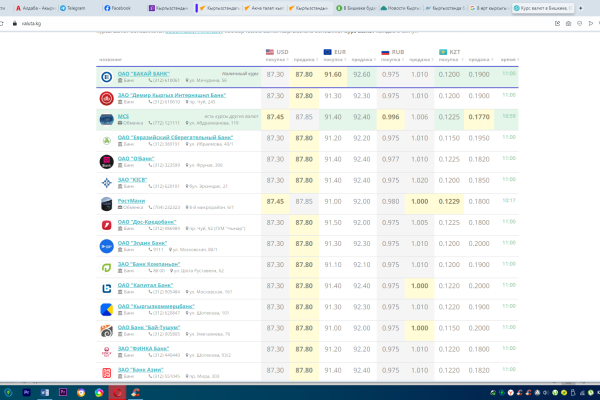The width and height of the screenshot is (600, 400).
Task: Click the Bank of Asia red logo
Action: pyautogui.click(x=106, y=373)
